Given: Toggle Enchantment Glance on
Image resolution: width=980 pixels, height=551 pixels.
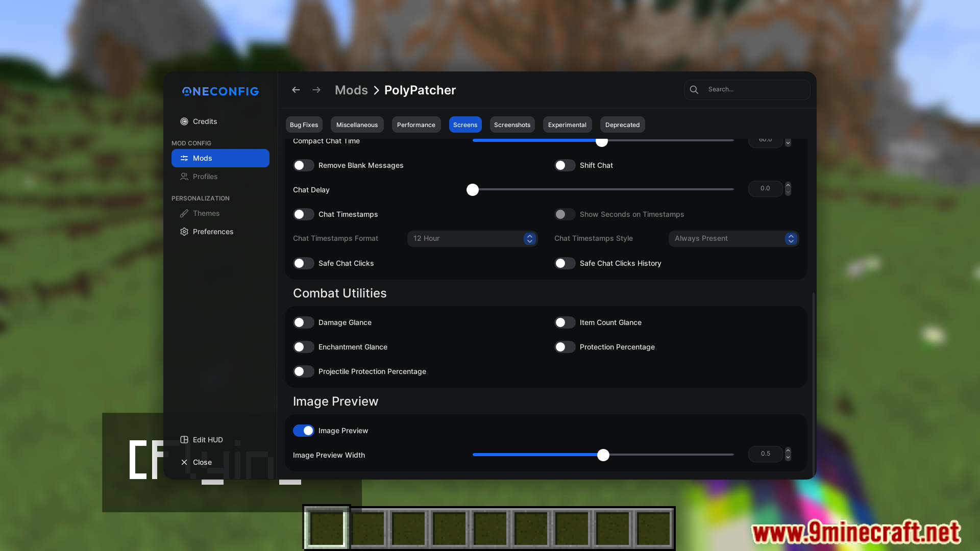Looking at the screenshot, I should 304,347.
